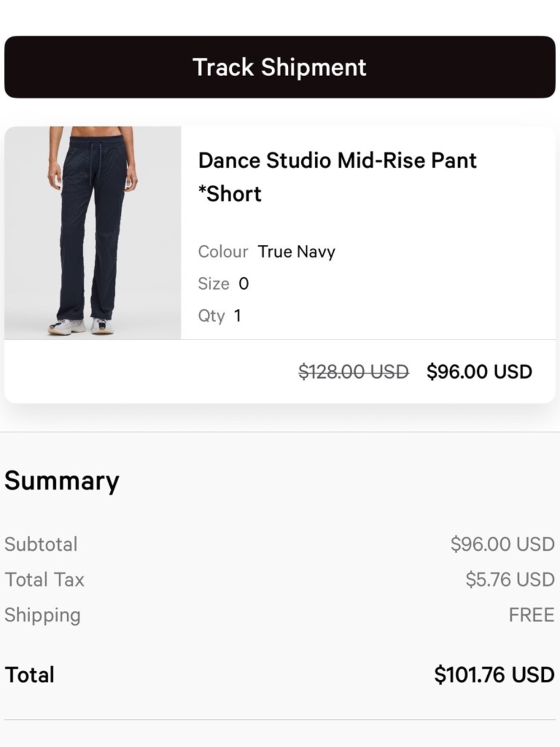The width and height of the screenshot is (560, 747).
Task: Click the Subtotal row
Action: 40,544
